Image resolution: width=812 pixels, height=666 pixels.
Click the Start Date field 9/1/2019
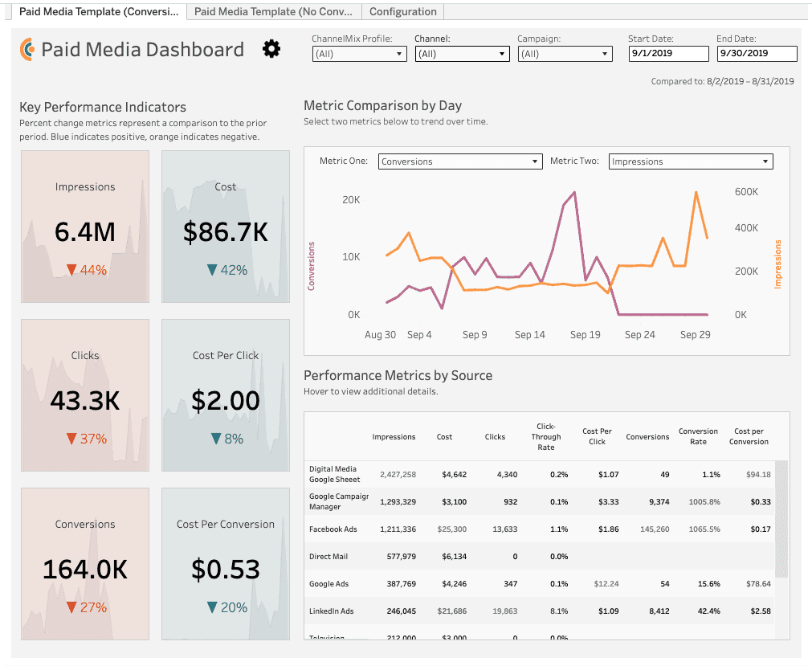pos(668,53)
